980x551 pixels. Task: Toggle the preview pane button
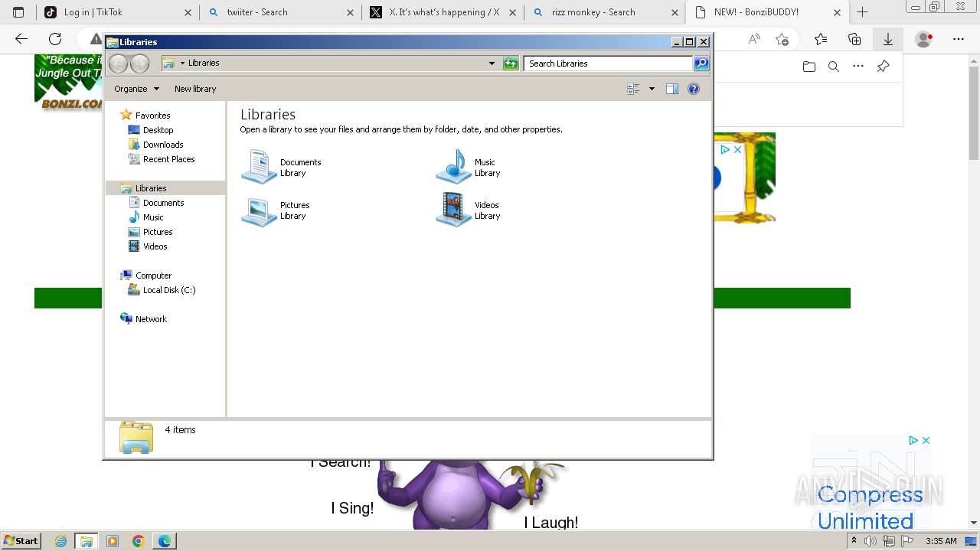click(x=672, y=89)
